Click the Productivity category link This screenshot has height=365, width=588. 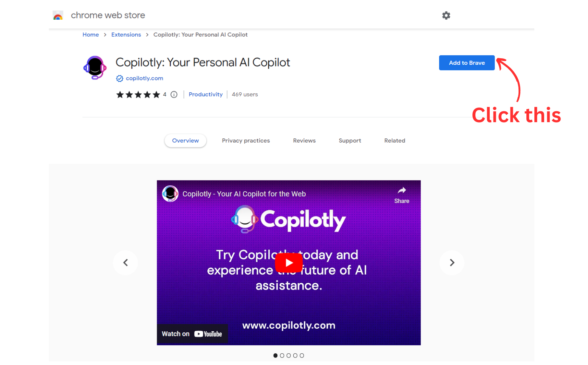pyautogui.click(x=206, y=95)
